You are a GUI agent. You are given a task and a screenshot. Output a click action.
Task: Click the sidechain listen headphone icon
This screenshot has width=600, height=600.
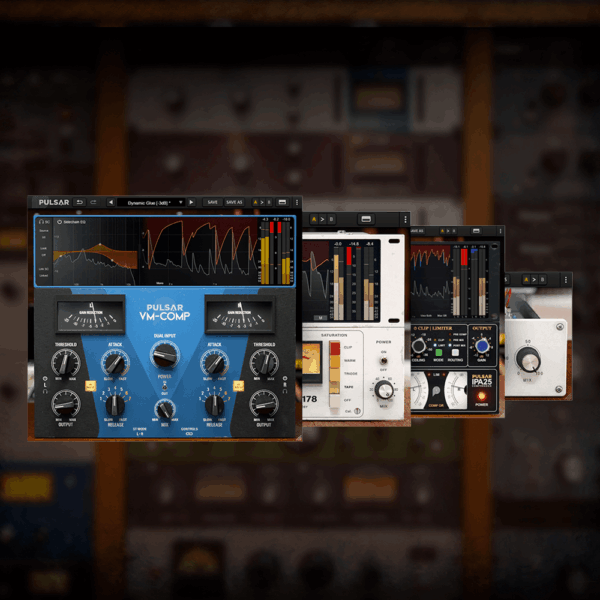click(x=42, y=222)
